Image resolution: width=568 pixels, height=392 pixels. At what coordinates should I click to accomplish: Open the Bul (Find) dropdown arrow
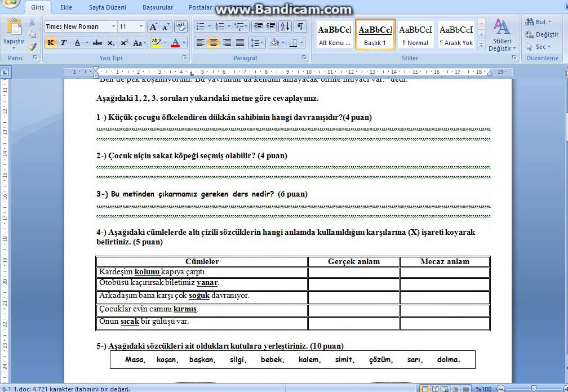click(550, 22)
